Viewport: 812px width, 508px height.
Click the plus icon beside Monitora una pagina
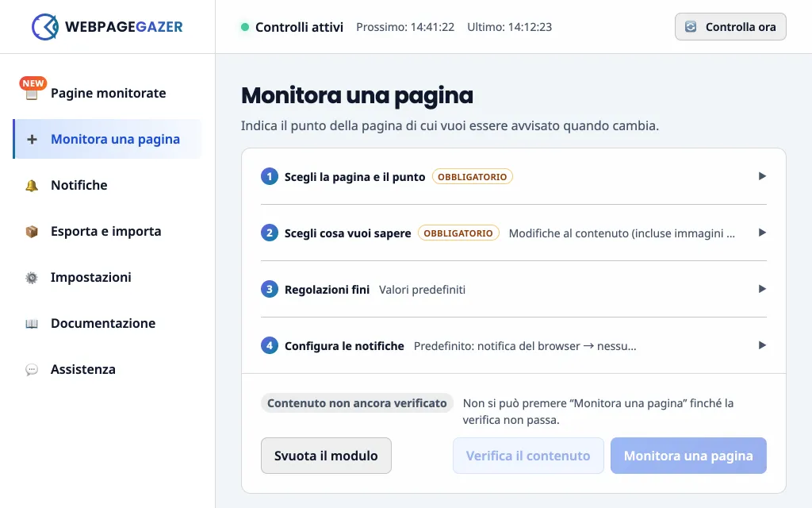tap(32, 139)
